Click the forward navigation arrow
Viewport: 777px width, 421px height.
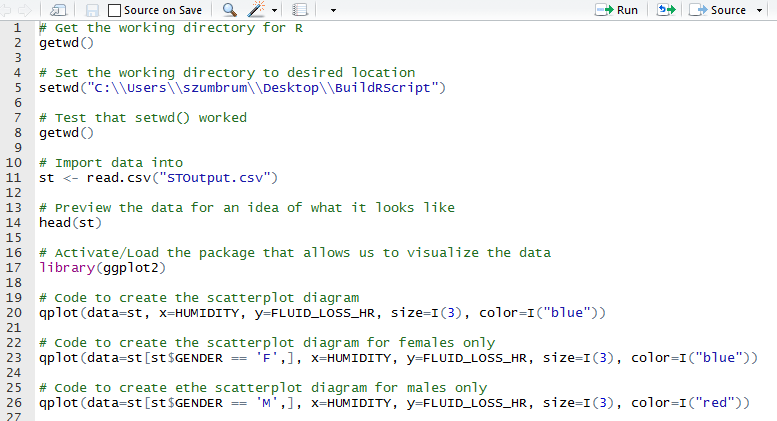[x=27, y=10]
